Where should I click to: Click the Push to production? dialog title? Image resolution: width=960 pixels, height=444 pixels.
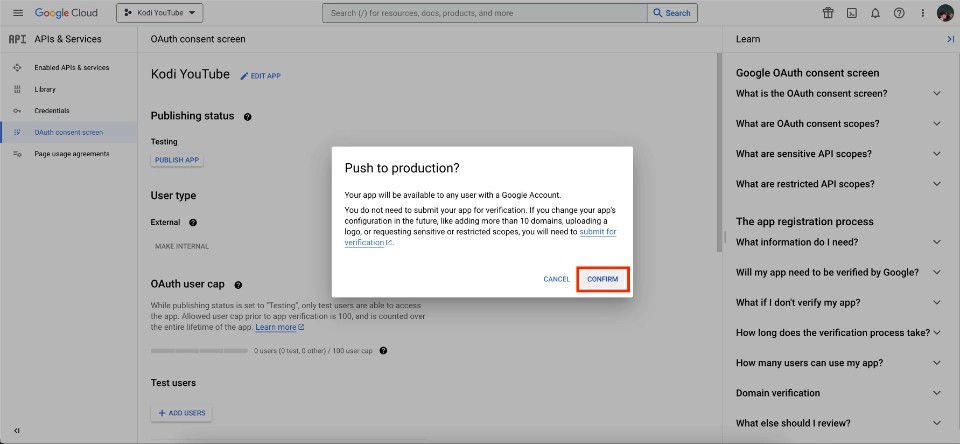(402, 168)
